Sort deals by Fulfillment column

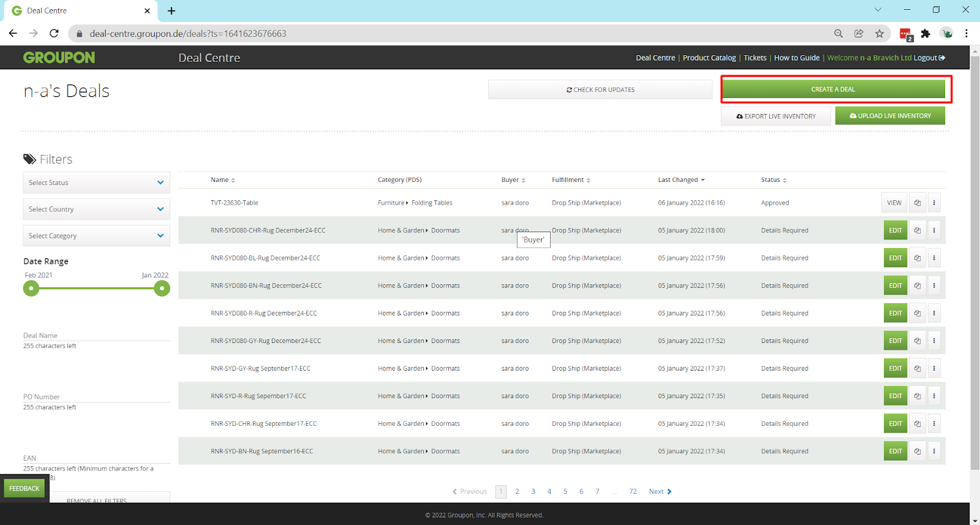pyautogui.click(x=571, y=180)
